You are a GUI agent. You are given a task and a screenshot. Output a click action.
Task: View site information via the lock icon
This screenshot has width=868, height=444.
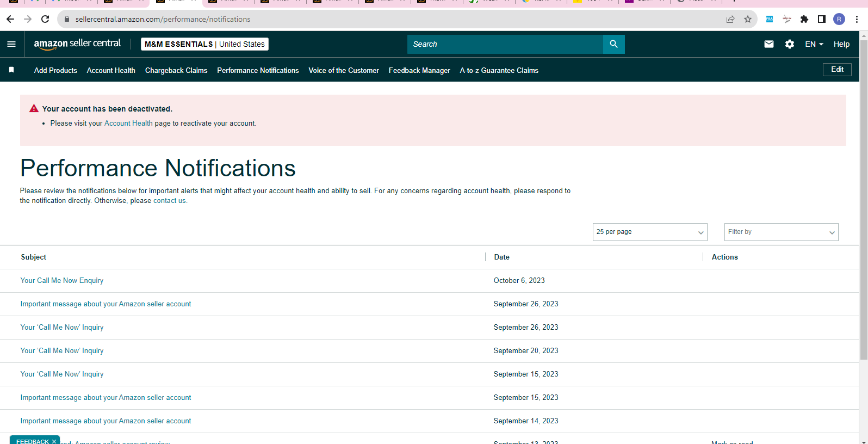click(x=67, y=19)
